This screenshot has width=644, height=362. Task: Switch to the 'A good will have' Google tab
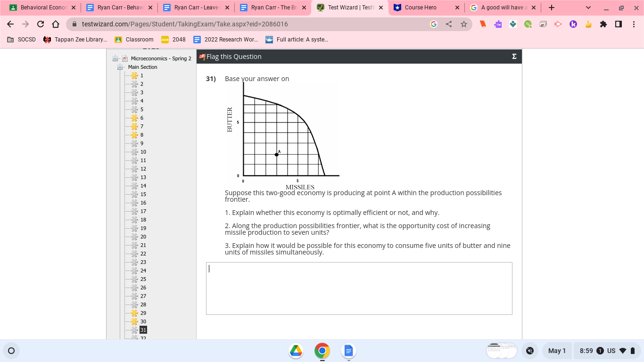(x=504, y=8)
